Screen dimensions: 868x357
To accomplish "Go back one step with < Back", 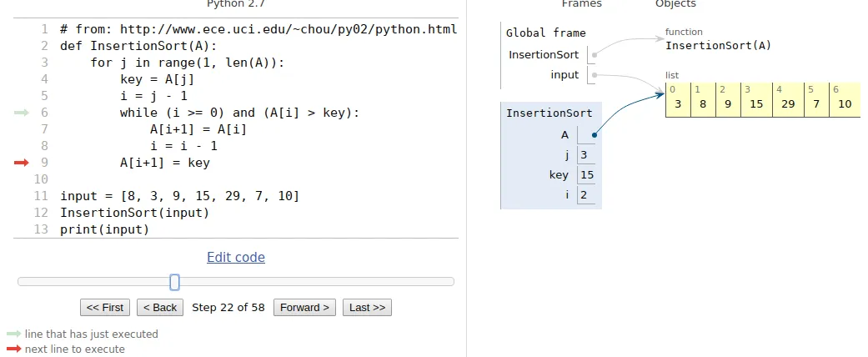I will [160, 307].
